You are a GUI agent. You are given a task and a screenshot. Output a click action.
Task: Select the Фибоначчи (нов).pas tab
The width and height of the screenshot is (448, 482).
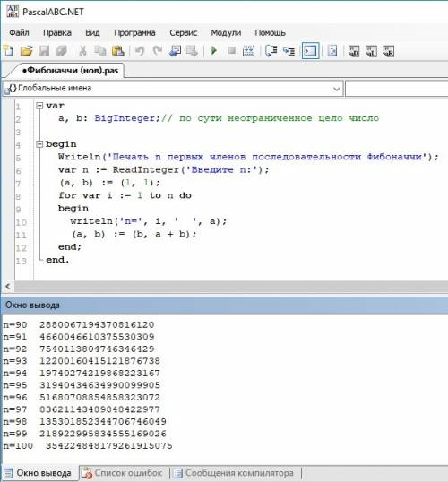pos(70,71)
